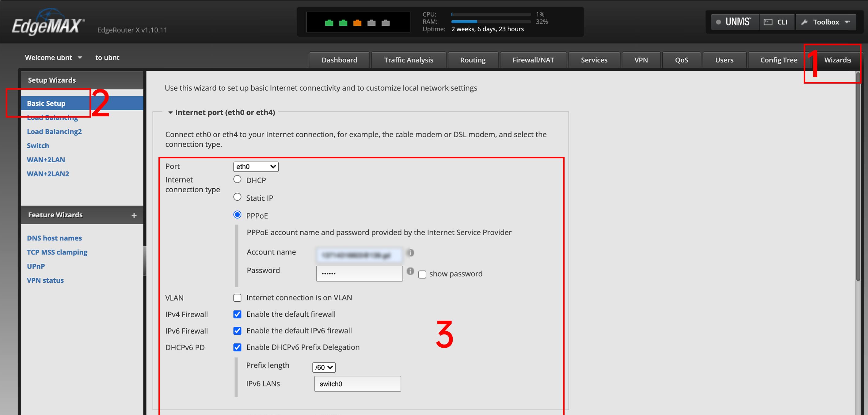Click the orange port status icon
This screenshot has width=868, height=415.
(357, 23)
